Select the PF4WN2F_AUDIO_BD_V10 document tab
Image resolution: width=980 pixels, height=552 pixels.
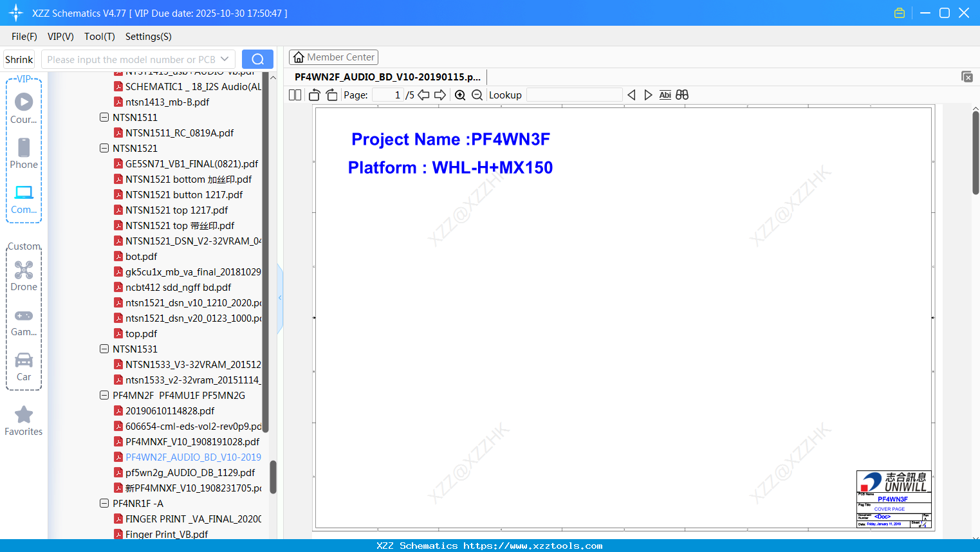click(x=387, y=77)
